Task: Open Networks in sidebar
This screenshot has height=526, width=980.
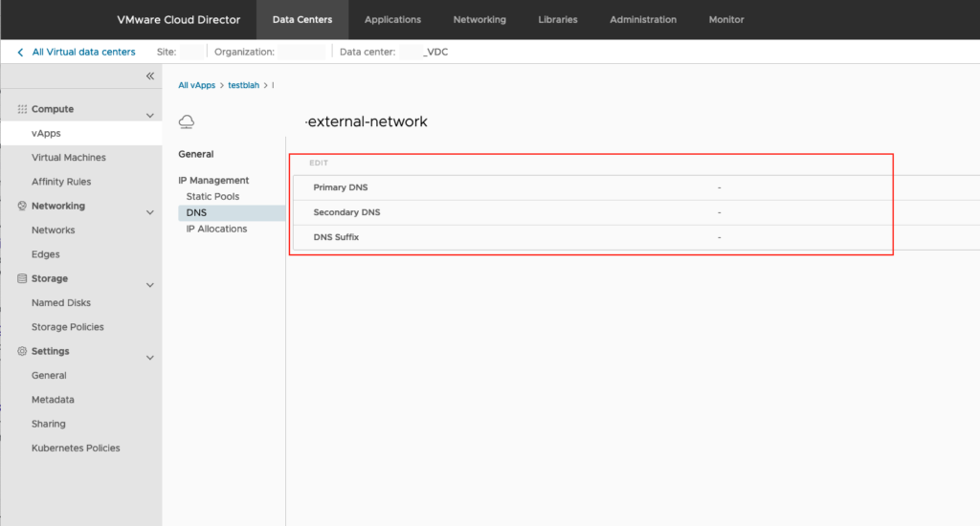Action: tap(54, 230)
